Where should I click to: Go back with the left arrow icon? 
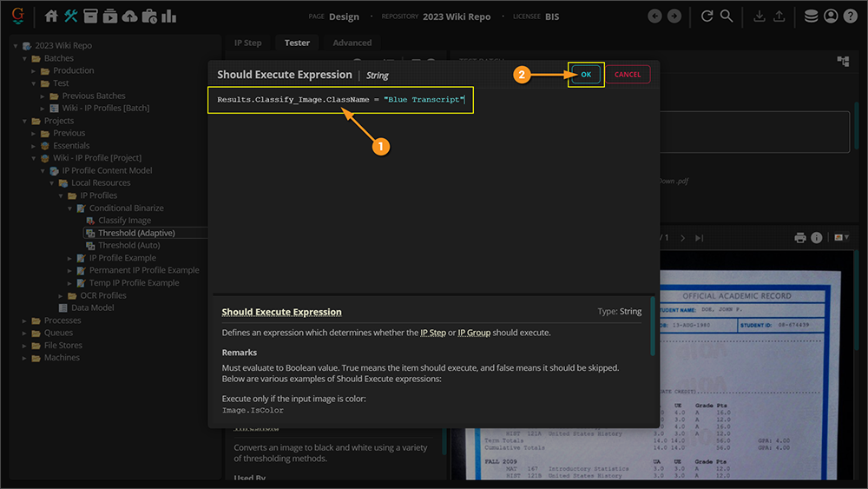click(x=654, y=16)
